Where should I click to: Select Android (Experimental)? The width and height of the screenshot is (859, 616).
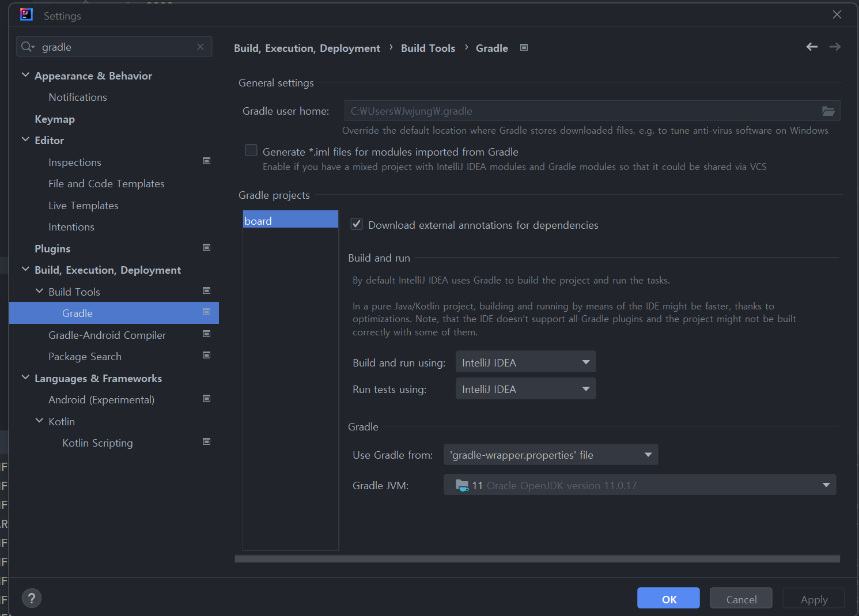(101, 400)
